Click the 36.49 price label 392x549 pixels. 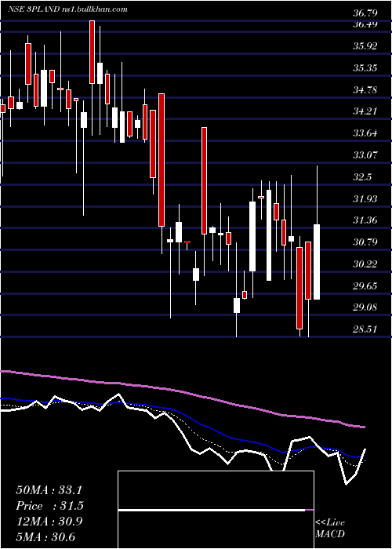click(x=365, y=24)
